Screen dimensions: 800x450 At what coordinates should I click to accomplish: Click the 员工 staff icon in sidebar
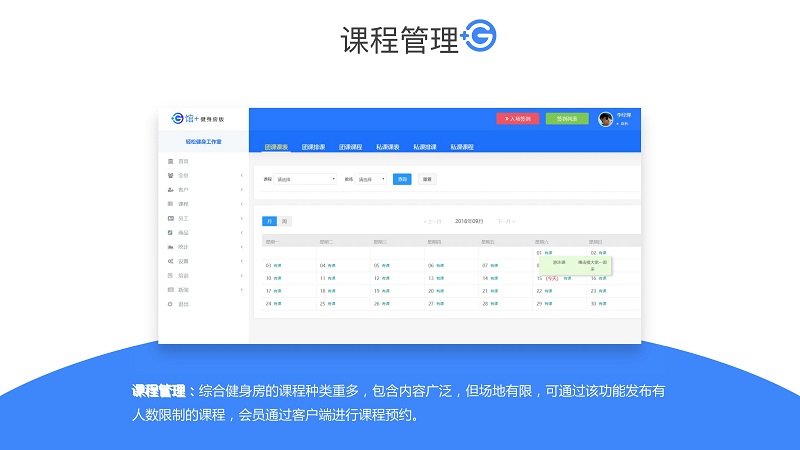(x=170, y=218)
